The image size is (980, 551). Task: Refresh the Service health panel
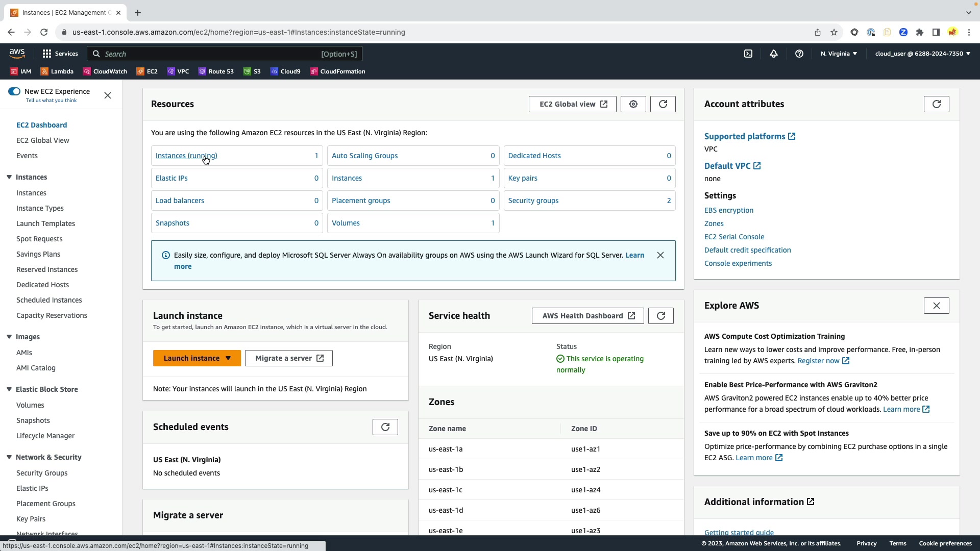click(661, 316)
